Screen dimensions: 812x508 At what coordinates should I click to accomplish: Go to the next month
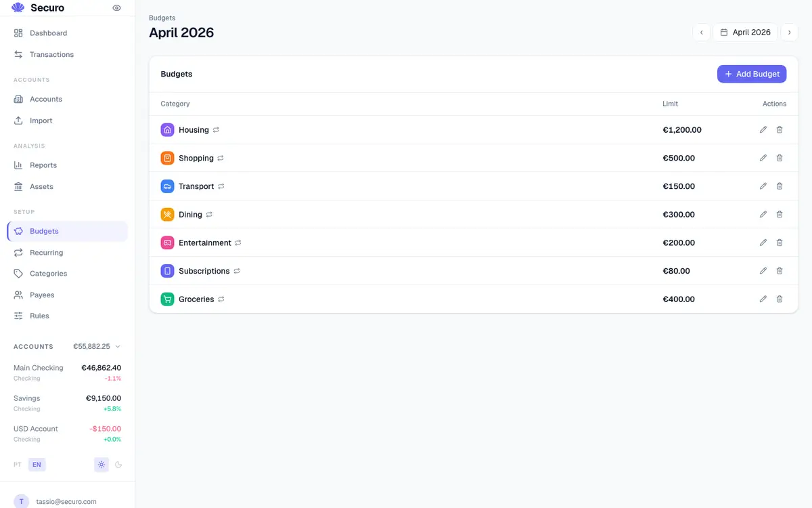click(x=789, y=32)
